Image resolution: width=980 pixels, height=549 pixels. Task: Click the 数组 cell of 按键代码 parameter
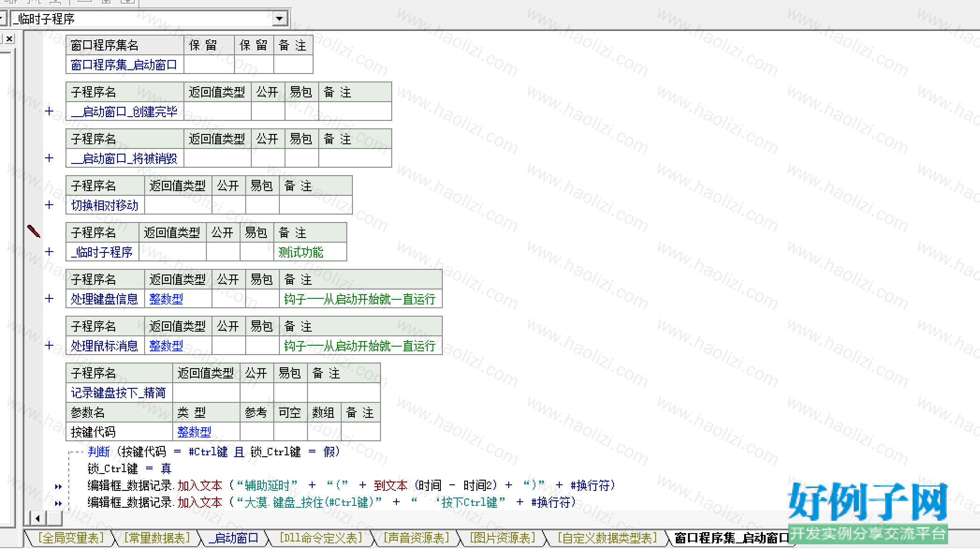point(324,432)
